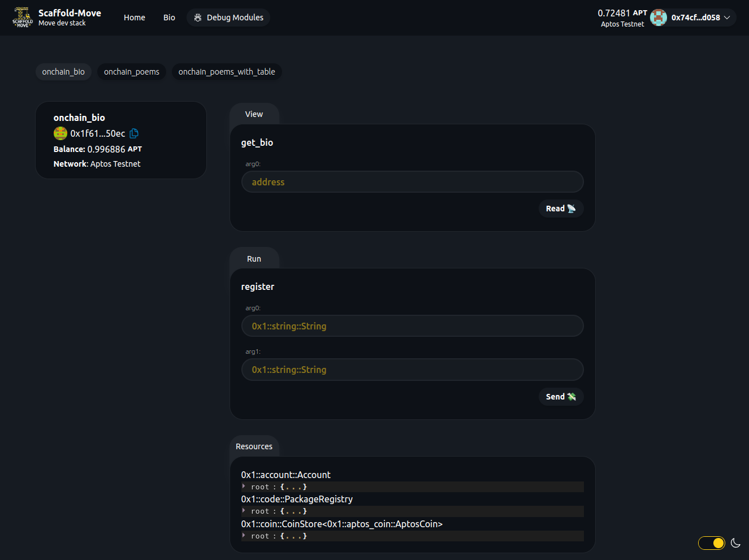749x560 pixels.
Task: Toggle the light/dark theme switch
Action: pyautogui.click(x=711, y=543)
